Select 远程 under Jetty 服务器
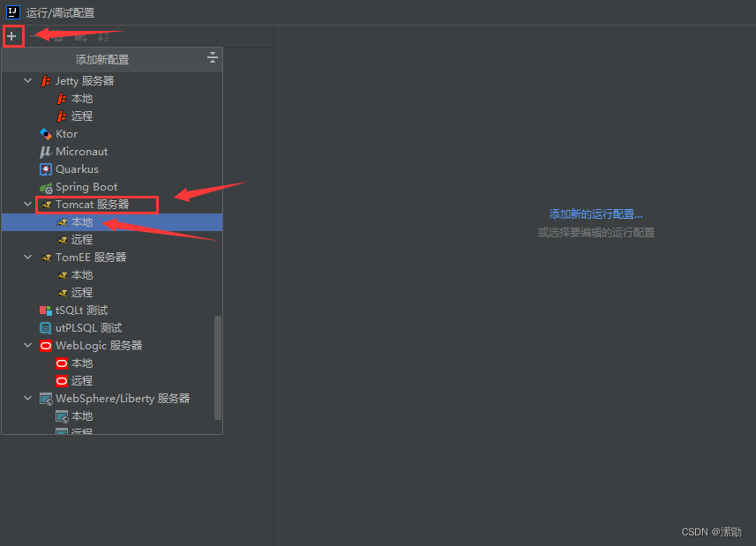Screen dimensions: 756x546 pos(112,116)
